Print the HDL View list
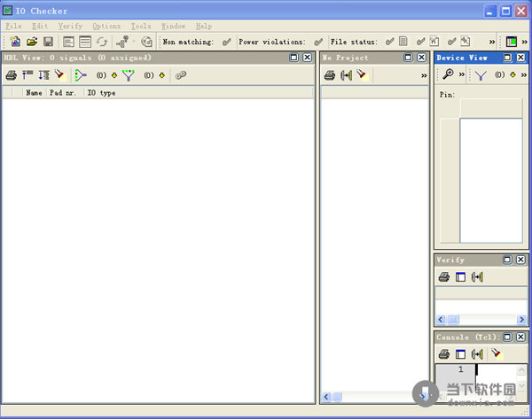This screenshot has width=532, height=419. click(x=12, y=75)
